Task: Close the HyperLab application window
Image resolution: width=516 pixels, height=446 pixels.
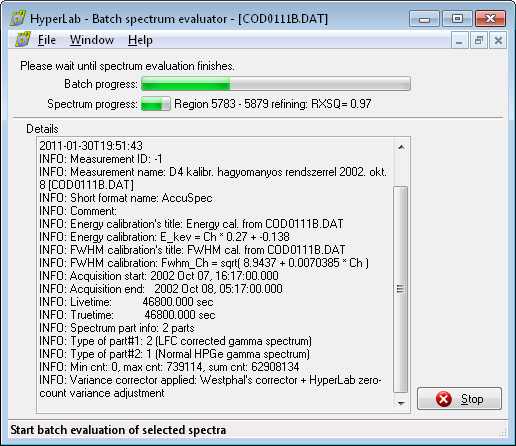Action: click(490, 19)
